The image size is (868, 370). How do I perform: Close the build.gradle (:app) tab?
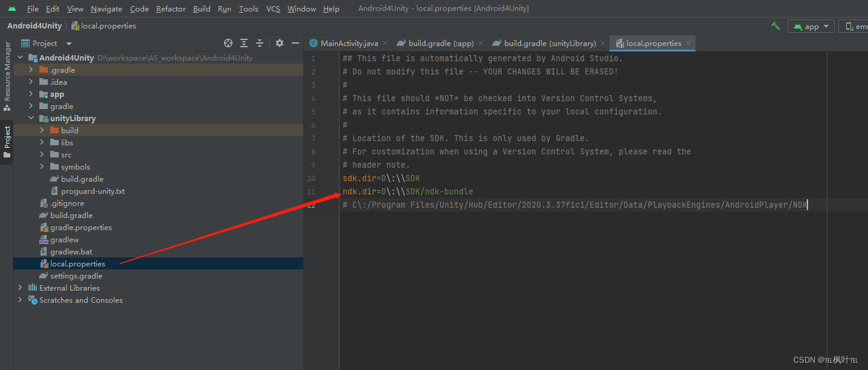pyautogui.click(x=480, y=43)
